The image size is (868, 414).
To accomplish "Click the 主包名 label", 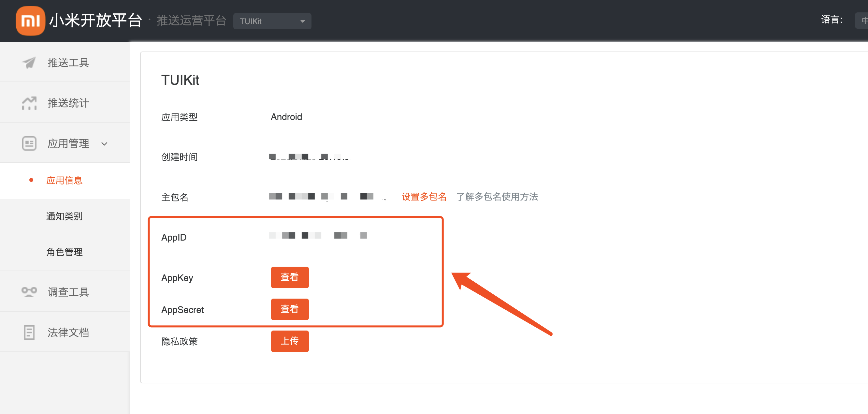I will click(175, 197).
